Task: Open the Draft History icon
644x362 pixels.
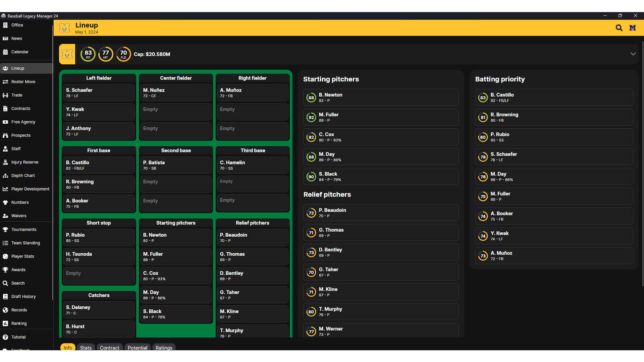Action: [5, 297]
